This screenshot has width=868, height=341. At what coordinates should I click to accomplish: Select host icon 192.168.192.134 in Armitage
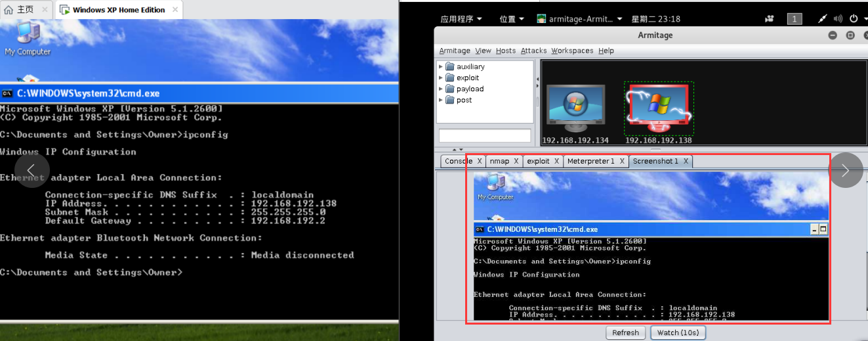(575, 108)
